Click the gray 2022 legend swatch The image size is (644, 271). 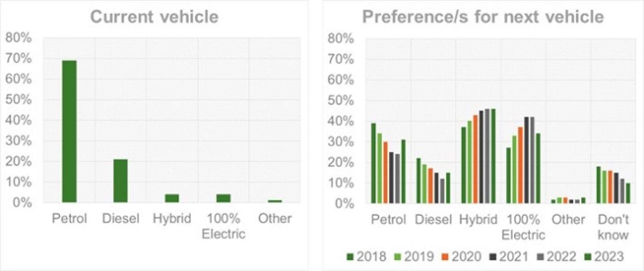pos(540,257)
